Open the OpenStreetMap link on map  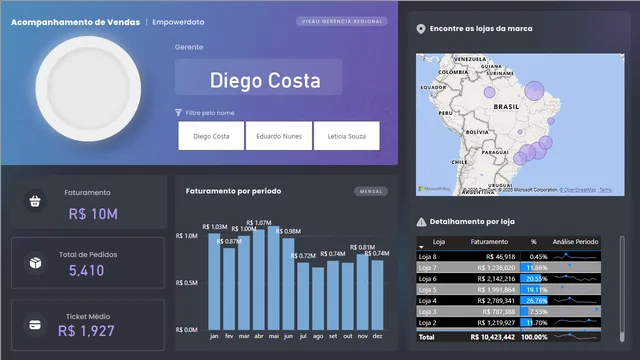(x=578, y=190)
